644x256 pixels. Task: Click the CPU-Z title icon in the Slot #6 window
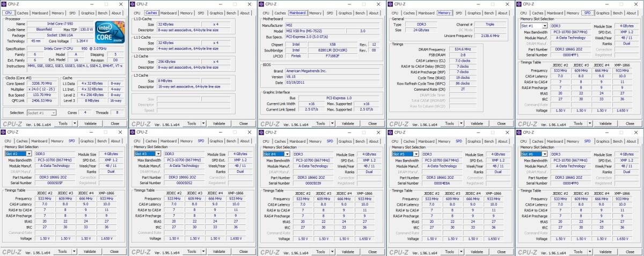(x=519, y=132)
